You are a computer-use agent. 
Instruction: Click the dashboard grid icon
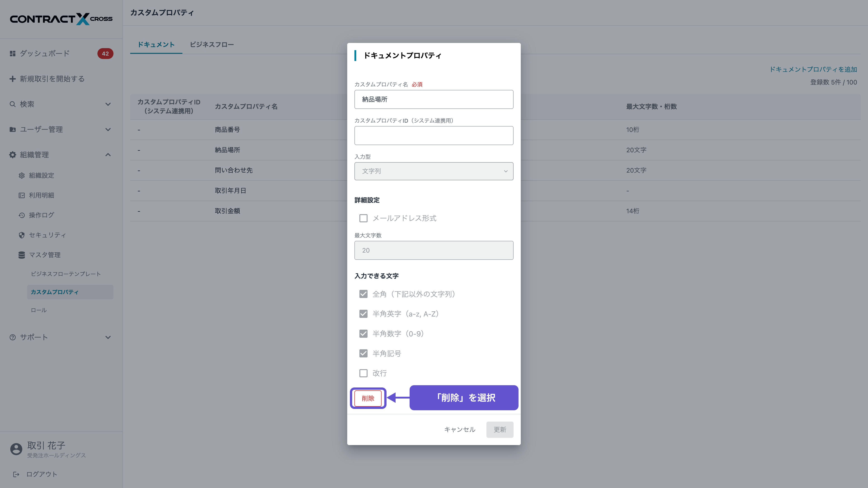coord(12,54)
